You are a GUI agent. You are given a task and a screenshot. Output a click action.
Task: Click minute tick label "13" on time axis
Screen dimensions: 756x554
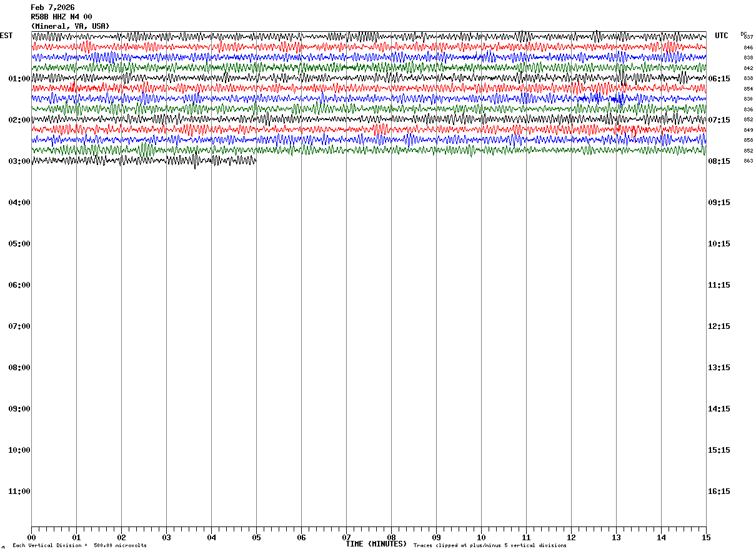point(616,538)
